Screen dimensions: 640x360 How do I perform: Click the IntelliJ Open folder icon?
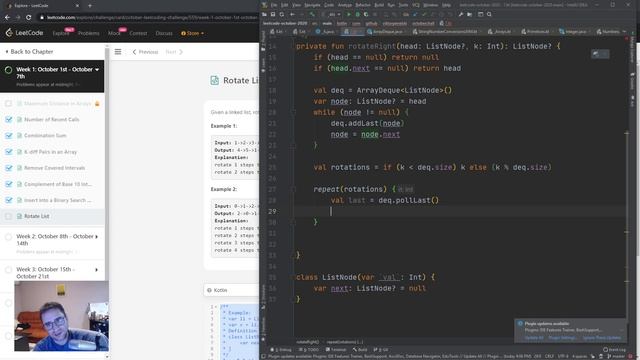pos(264,14)
